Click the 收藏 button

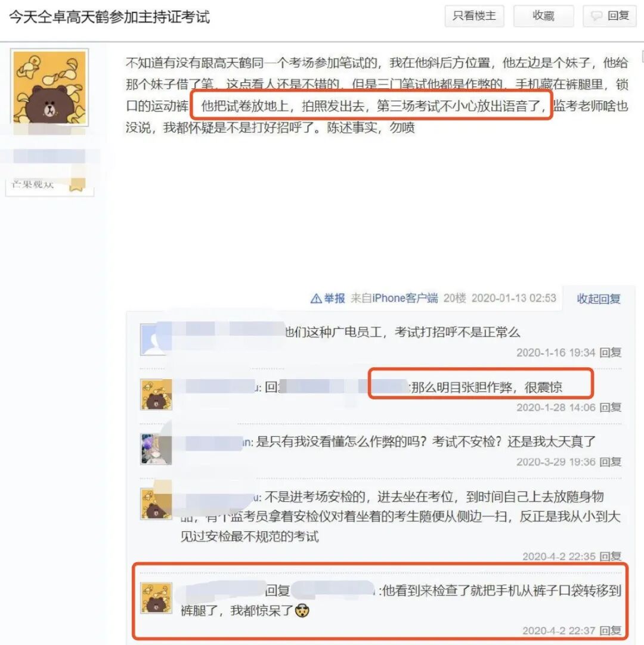[x=544, y=16]
